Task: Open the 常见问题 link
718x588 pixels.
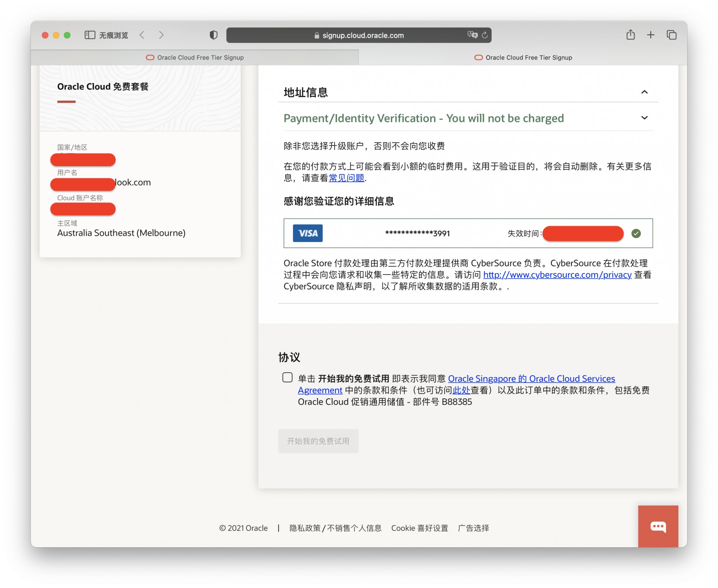Action: pyautogui.click(x=346, y=178)
